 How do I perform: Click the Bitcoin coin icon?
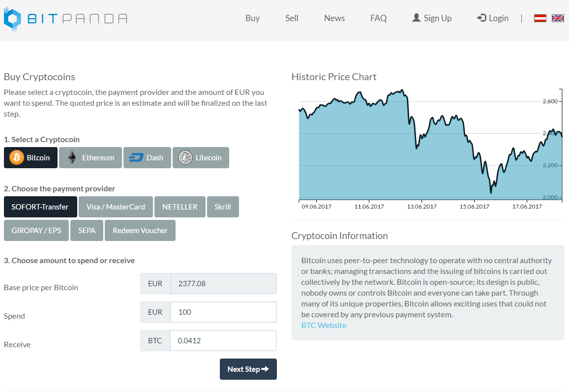(x=16, y=157)
